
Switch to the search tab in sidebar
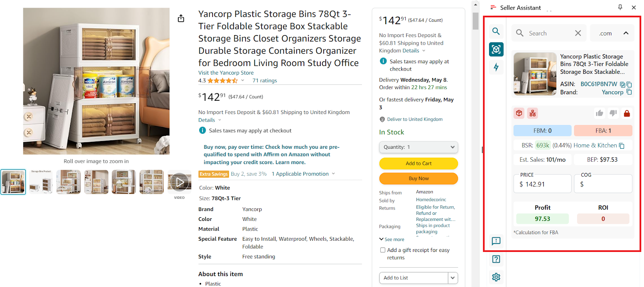click(496, 31)
